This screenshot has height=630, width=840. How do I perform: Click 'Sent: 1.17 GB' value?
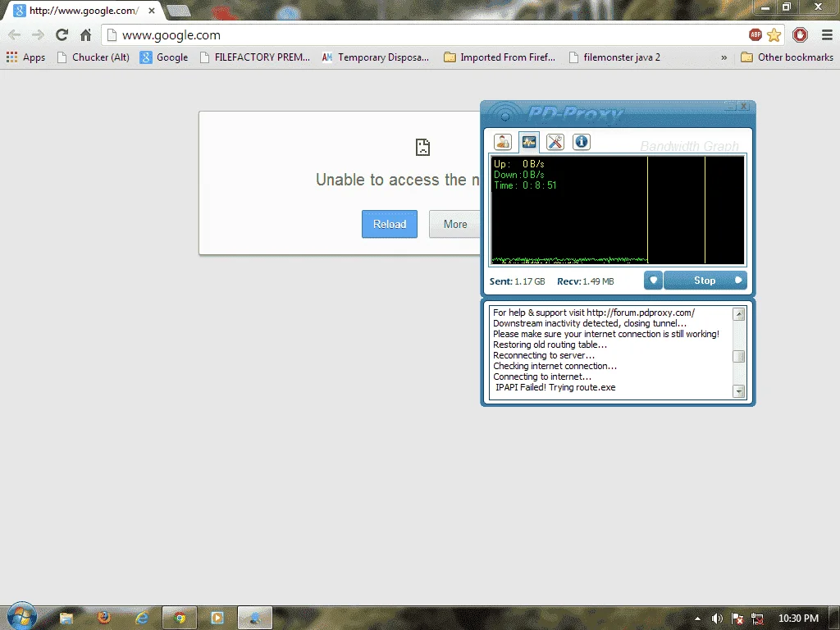pyautogui.click(x=517, y=281)
